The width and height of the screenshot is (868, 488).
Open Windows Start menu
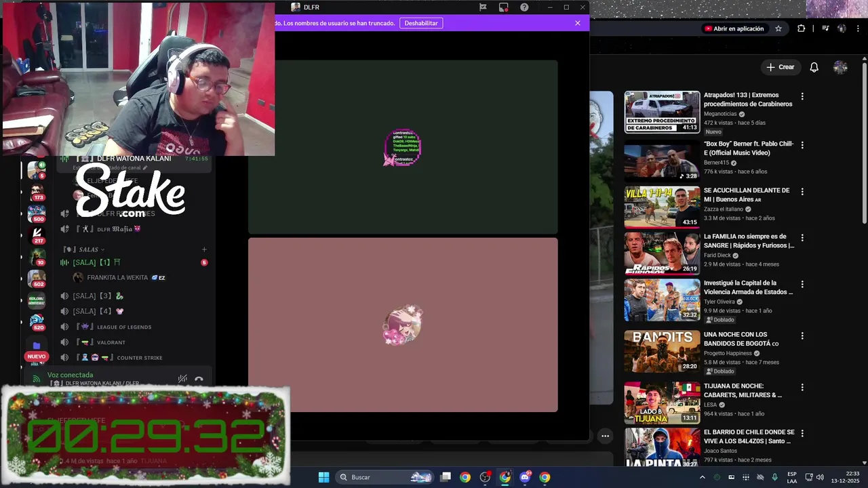point(323,477)
